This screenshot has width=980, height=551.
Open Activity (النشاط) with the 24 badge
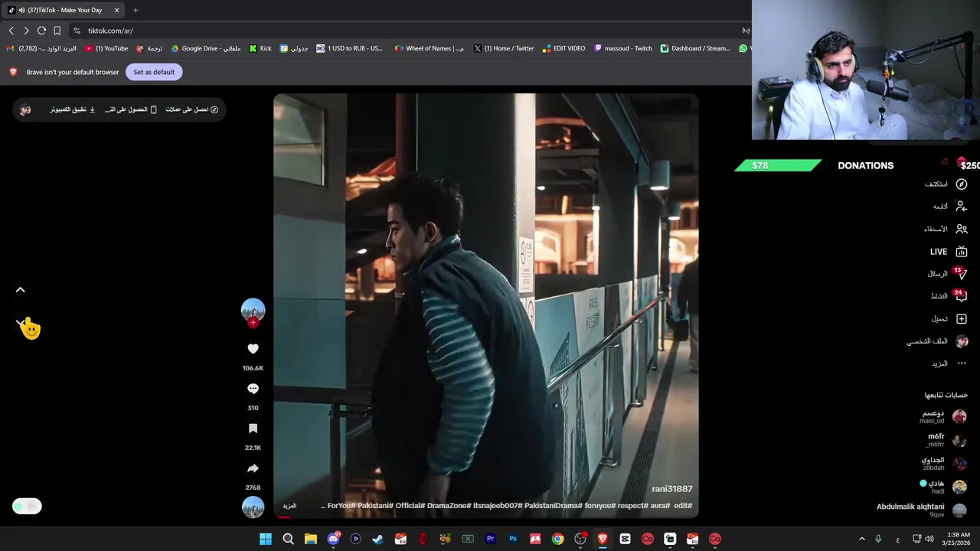pyautogui.click(x=949, y=296)
